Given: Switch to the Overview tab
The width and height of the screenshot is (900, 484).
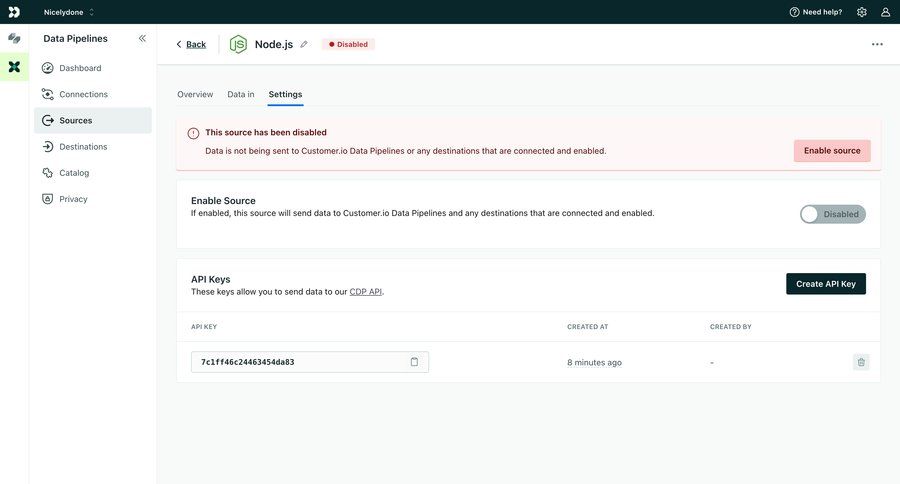Looking at the screenshot, I should (195, 94).
